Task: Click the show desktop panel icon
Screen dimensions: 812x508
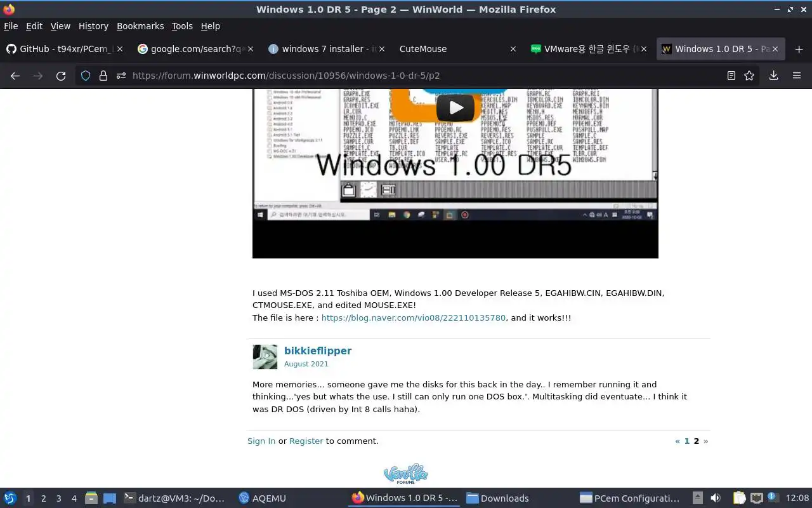Action: click(109, 498)
